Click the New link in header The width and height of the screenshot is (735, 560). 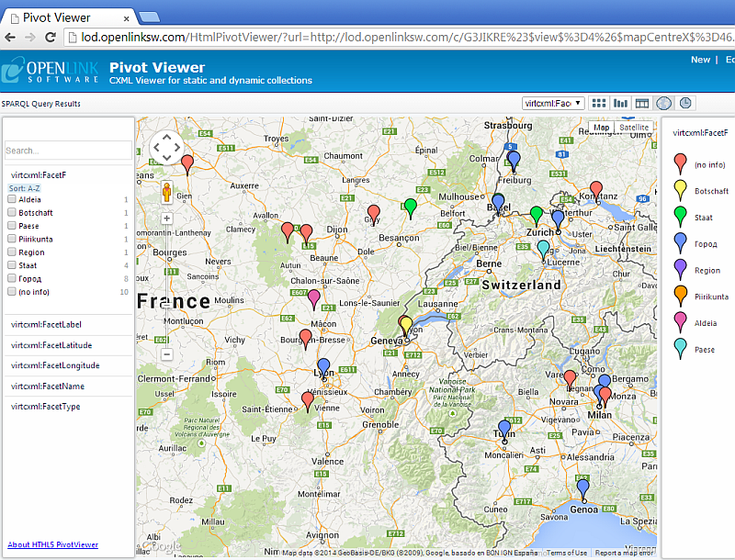700,60
